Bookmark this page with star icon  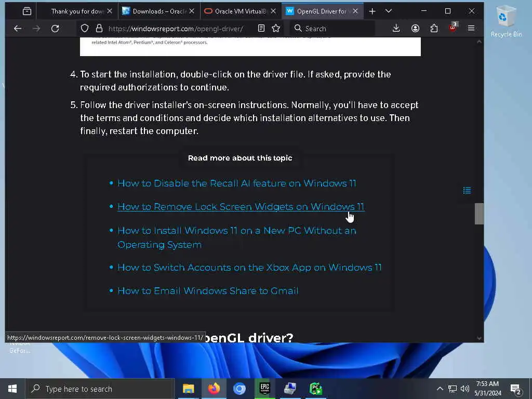[x=276, y=29]
